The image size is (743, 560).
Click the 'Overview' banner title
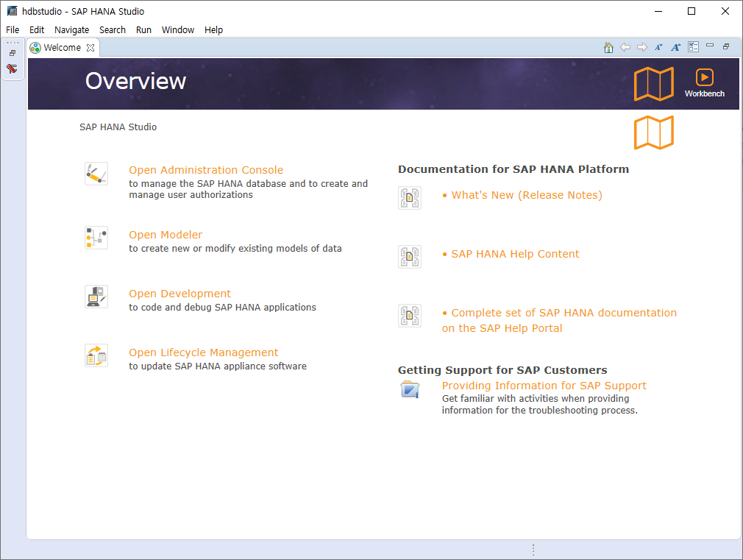point(135,81)
